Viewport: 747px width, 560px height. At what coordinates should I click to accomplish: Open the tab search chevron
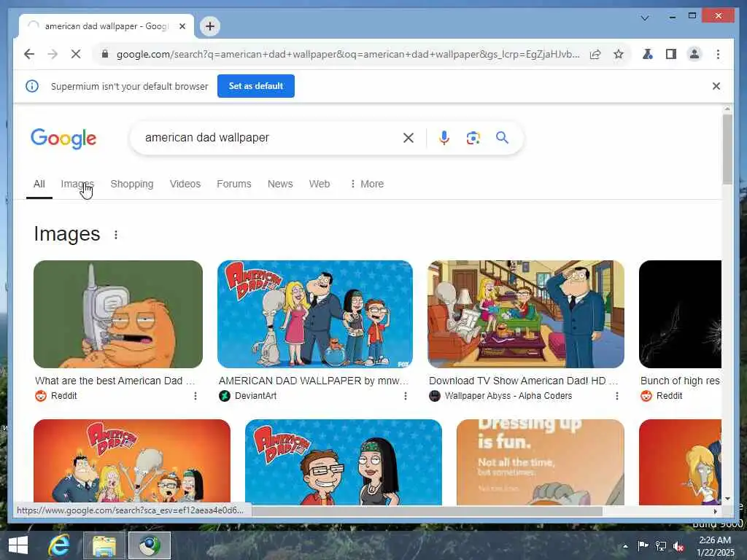645,18
